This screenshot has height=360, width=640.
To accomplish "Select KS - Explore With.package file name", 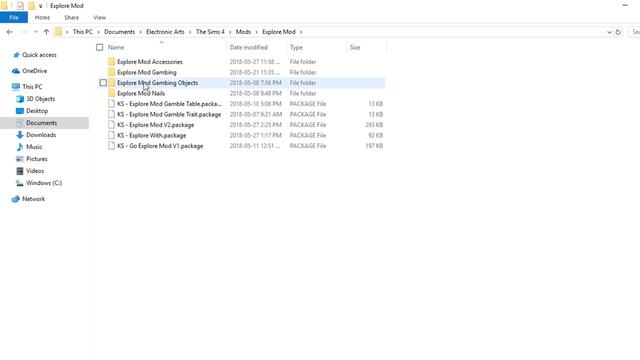I will (x=151, y=136).
